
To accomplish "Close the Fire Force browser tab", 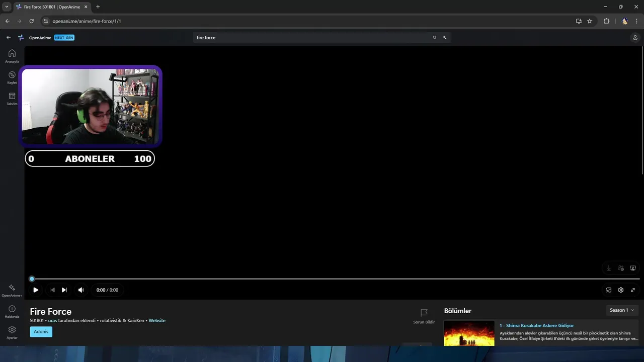I will tap(86, 7).
